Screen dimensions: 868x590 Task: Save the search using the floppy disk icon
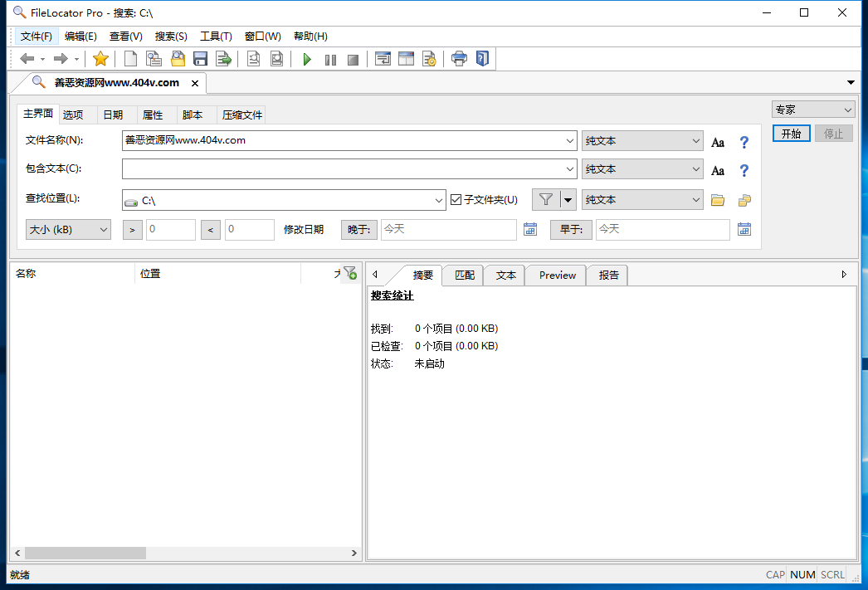click(201, 58)
